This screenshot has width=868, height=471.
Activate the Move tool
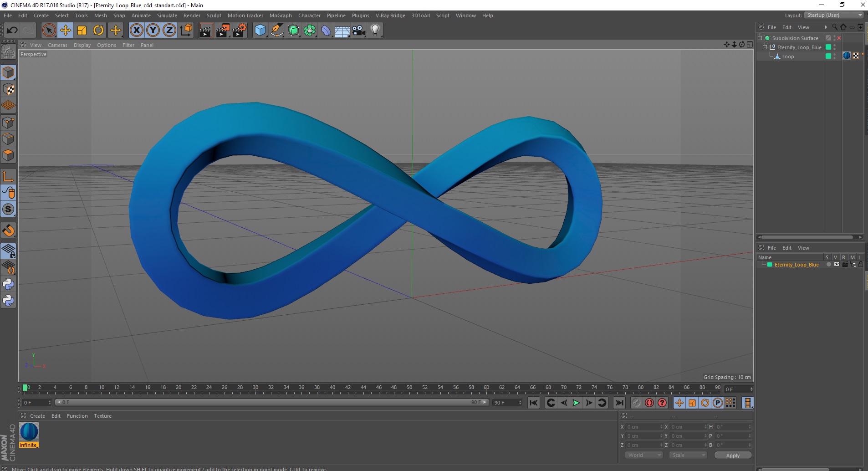pyautogui.click(x=66, y=31)
